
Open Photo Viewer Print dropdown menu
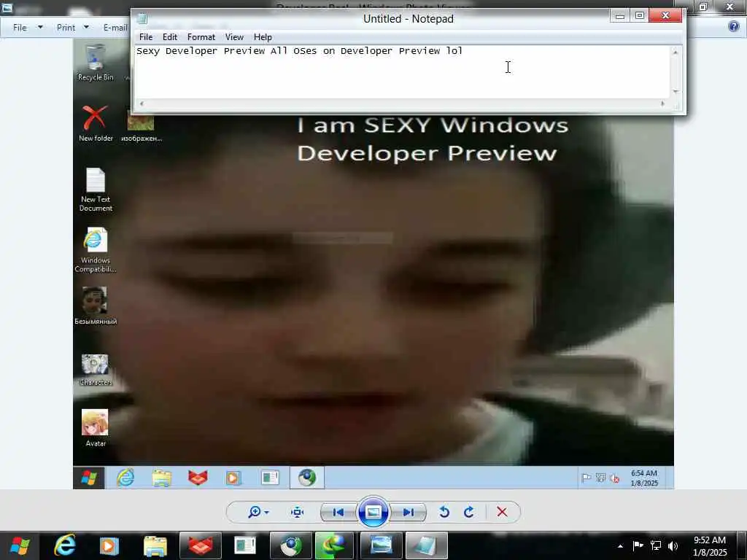(x=72, y=28)
